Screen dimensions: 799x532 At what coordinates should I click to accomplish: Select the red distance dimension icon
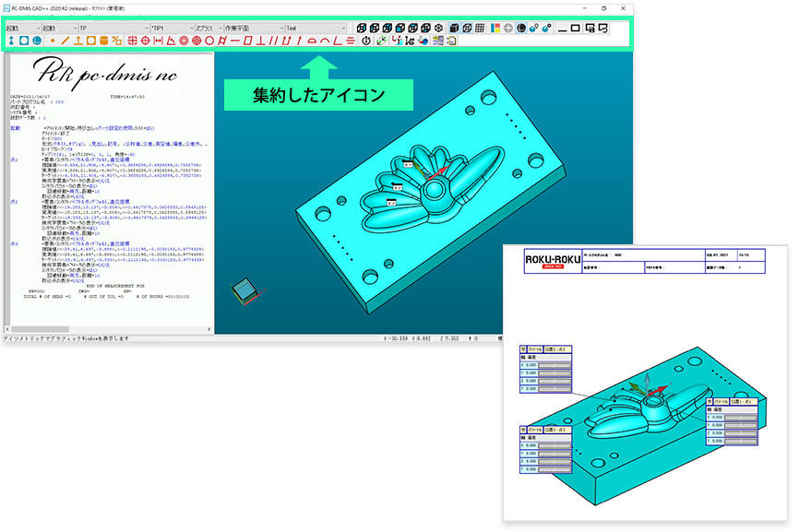tap(158, 41)
